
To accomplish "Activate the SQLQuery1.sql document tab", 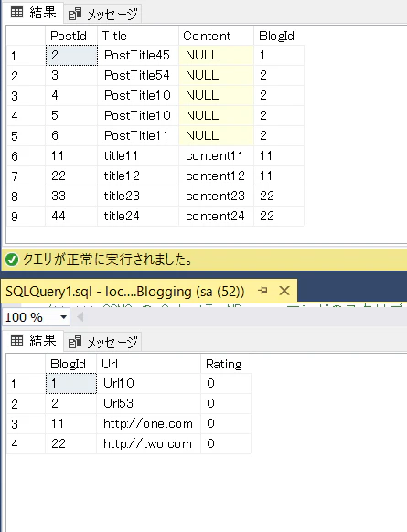I will coord(125,292).
